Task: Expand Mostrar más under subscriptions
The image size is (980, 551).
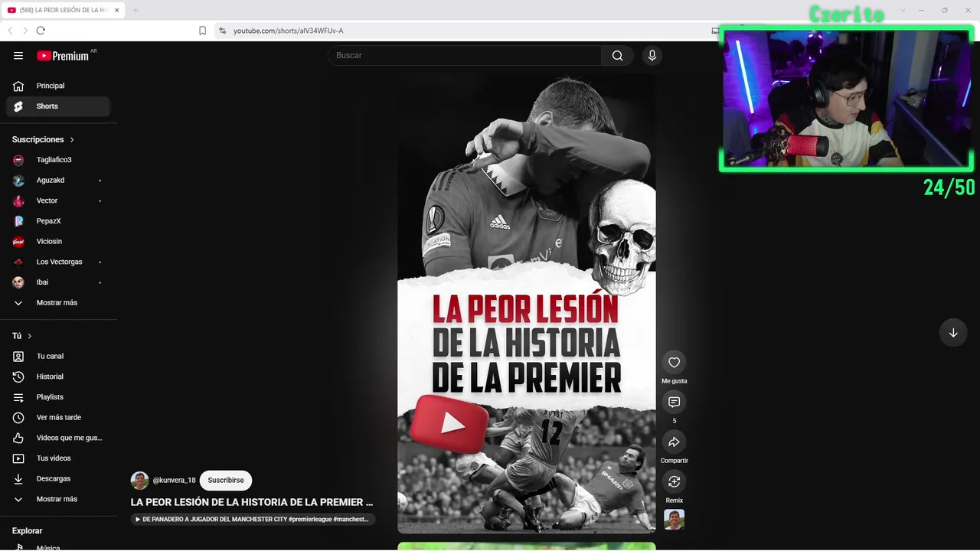Action: (x=58, y=302)
